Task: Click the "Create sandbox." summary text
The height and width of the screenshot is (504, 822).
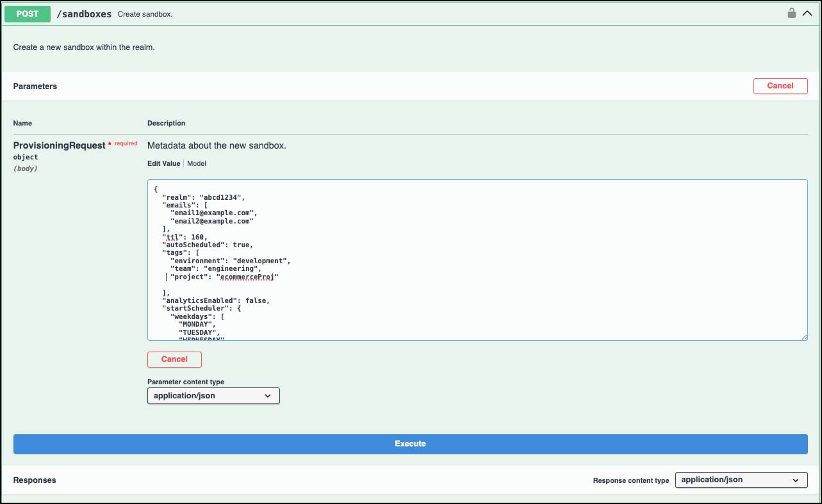Action: coord(145,14)
